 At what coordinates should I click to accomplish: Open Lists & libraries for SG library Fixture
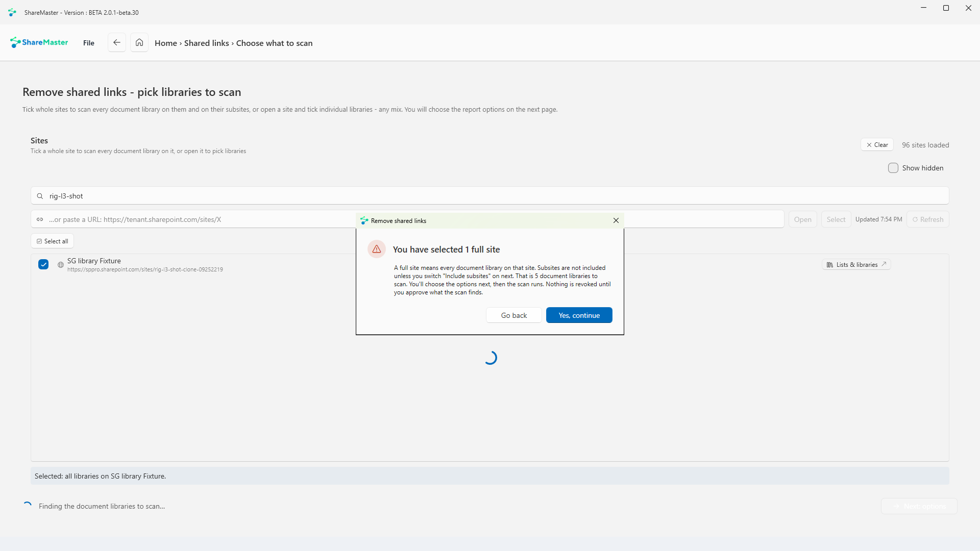pyautogui.click(x=856, y=264)
